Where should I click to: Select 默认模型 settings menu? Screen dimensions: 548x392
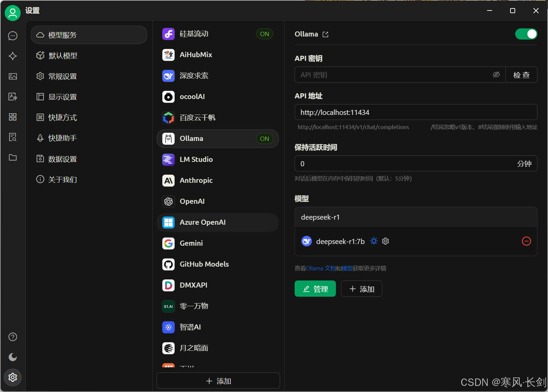pos(89,55)
